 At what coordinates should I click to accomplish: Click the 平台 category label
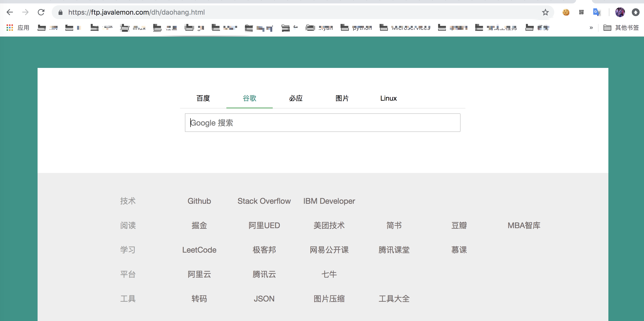(x=128, y=274)
